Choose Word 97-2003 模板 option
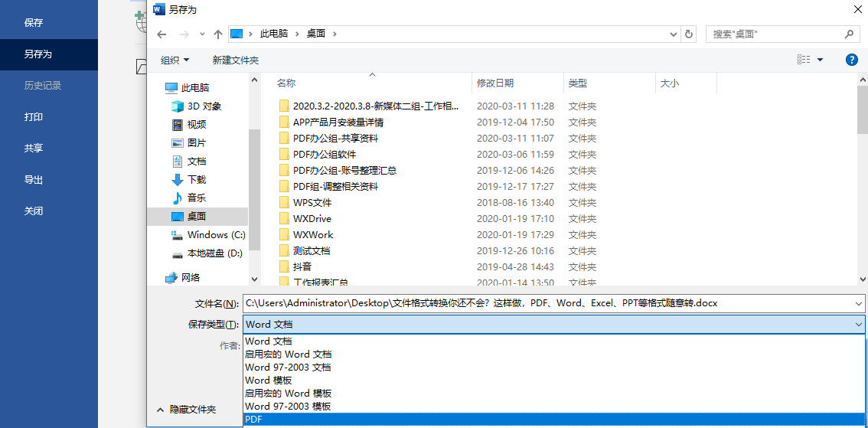The image size is (868, 428). click(553, 407)
